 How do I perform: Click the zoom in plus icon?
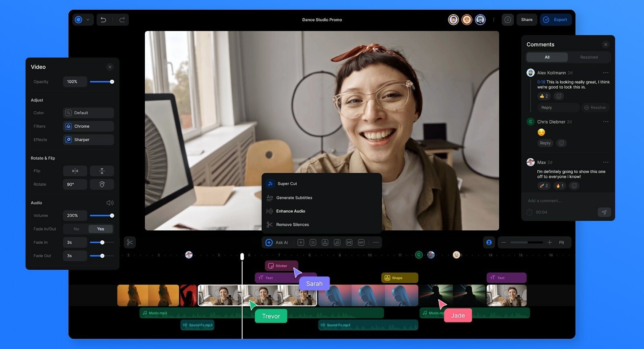549,242
